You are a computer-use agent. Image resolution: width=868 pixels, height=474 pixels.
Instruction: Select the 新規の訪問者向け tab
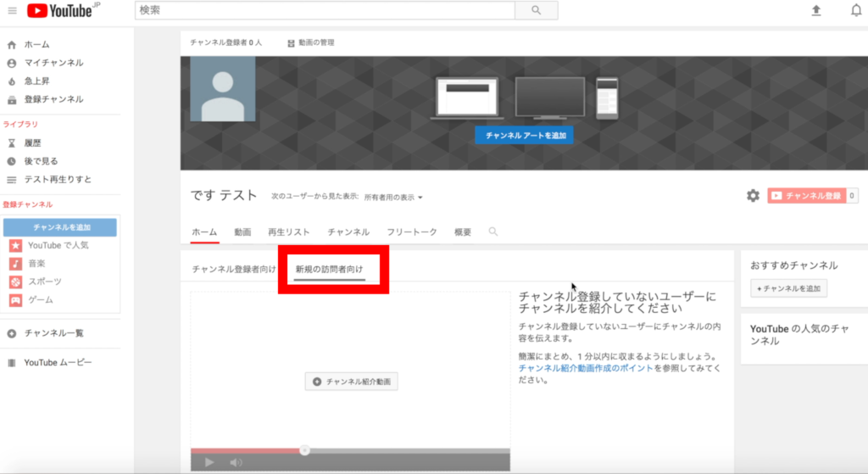330,269
